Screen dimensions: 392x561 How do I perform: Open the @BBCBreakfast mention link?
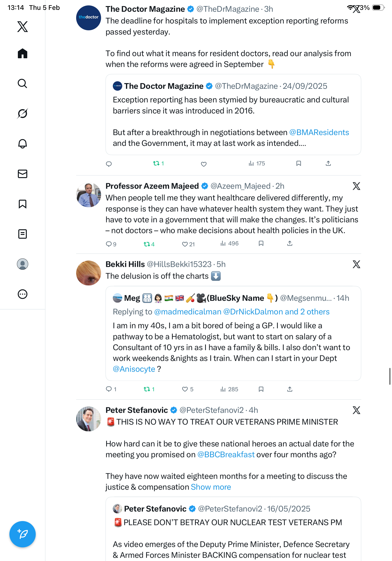[x=226, y=455]
